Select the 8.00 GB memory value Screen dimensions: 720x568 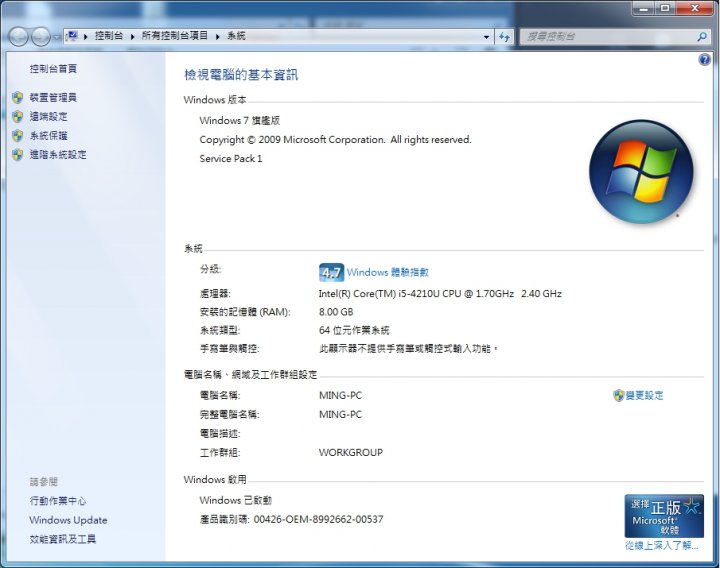[x=336, y=312]
